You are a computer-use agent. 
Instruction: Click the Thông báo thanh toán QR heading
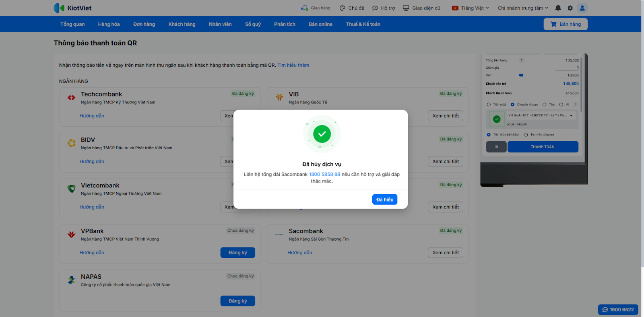tap(95, 43)
